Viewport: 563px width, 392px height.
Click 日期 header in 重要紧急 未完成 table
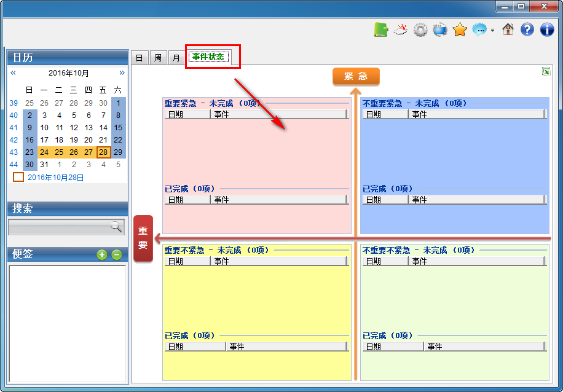click(187, 114)
